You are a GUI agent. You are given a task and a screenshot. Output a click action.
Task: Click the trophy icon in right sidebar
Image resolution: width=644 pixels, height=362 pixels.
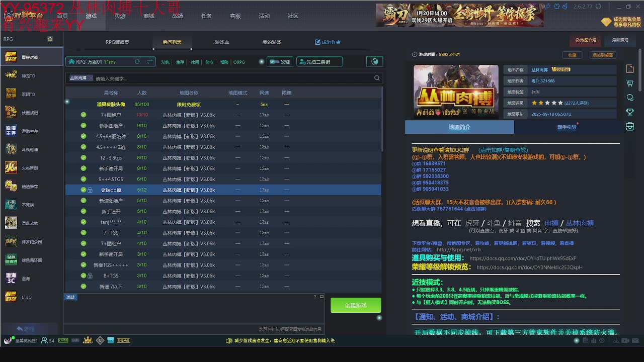point(629,112)
